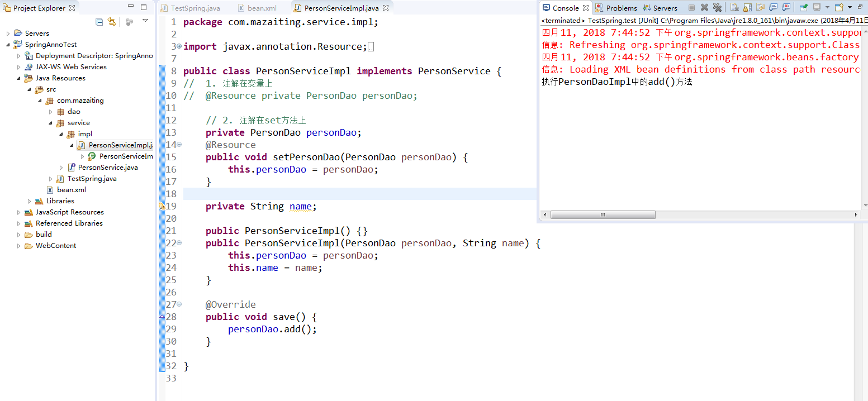Close the Console tab
The height and width of the screenshot is (401, 868).
pos(586,8)
